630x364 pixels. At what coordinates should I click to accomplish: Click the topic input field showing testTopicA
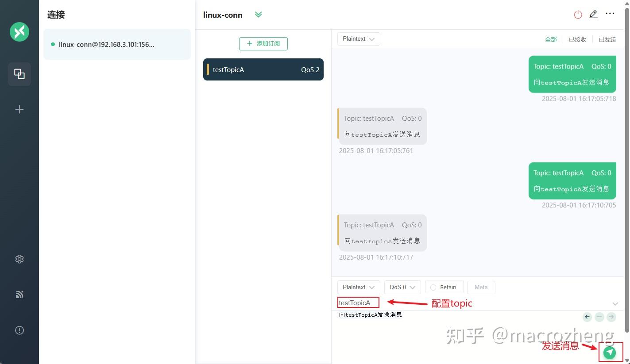tap(358, 303)
